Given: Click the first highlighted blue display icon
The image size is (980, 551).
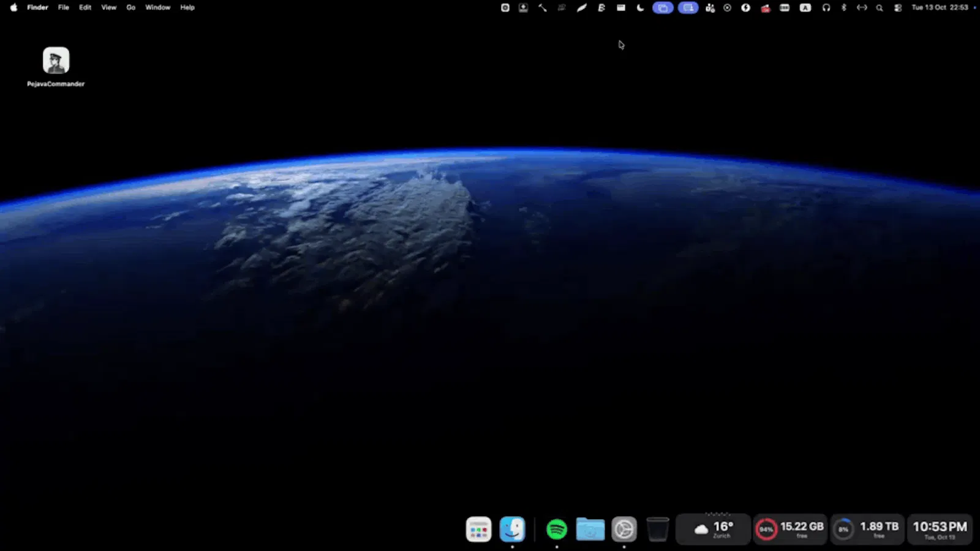Looking at the screenshot, I should (x=663, y=8).
